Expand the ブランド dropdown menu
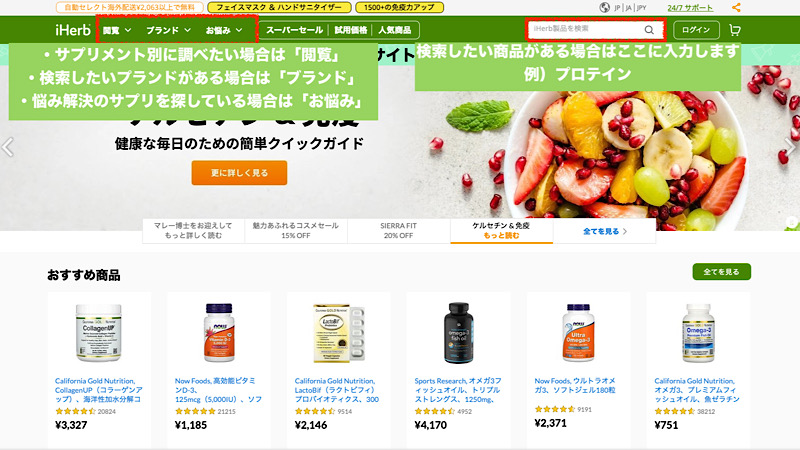 pyautogui.click(x=168, y=30)
